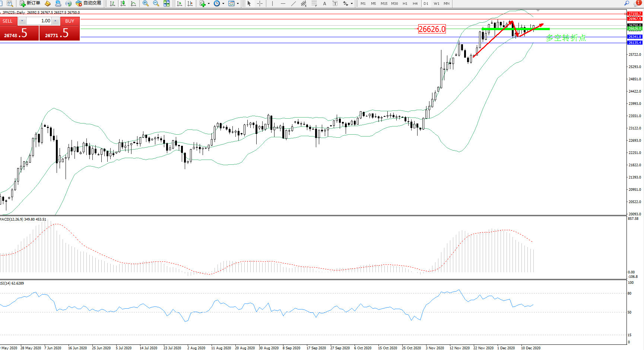
Task: Zoom in on the chart
Action: 146,3
